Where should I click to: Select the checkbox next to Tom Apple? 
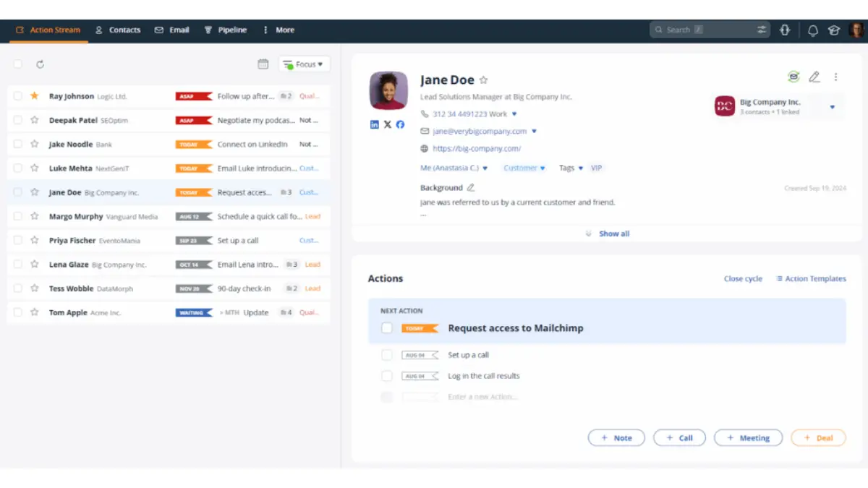(x=17, y=312)
